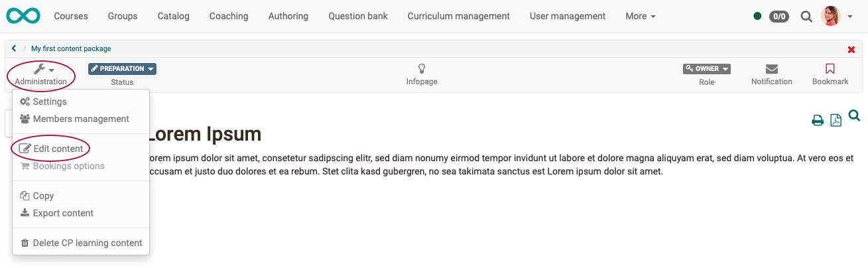Close content package with red X
Viewport: 868px width, 268px height.
pos(851,50)
